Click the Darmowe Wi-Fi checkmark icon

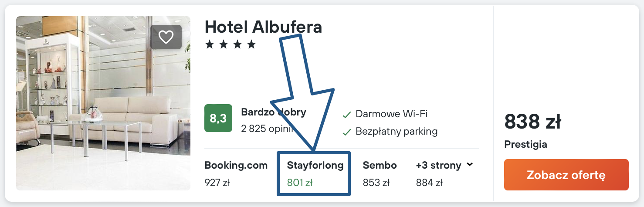(x=347, y=115)
